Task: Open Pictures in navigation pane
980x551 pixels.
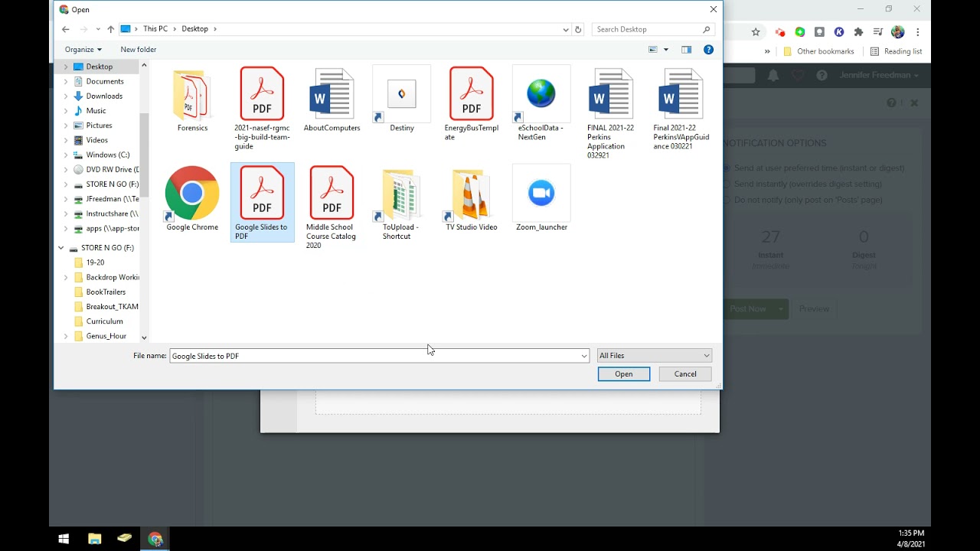Action: coord(99,126)
